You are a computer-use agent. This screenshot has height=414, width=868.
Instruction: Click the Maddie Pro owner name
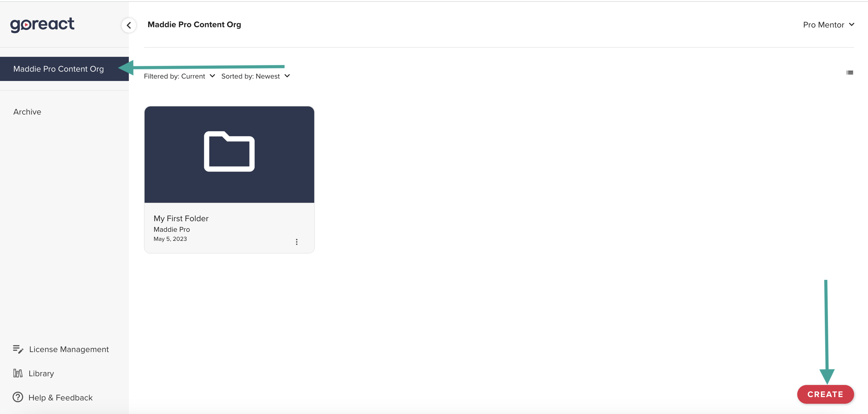(171, 229)
